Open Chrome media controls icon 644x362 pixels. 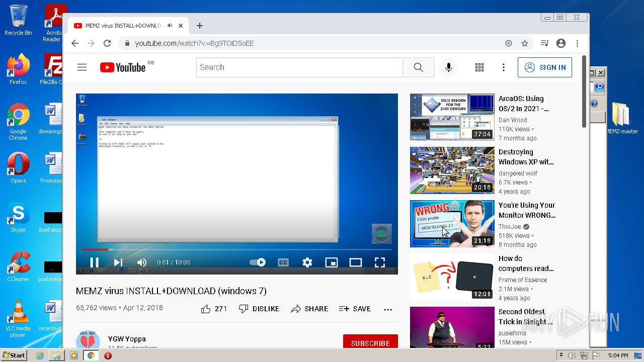(544, 43)
